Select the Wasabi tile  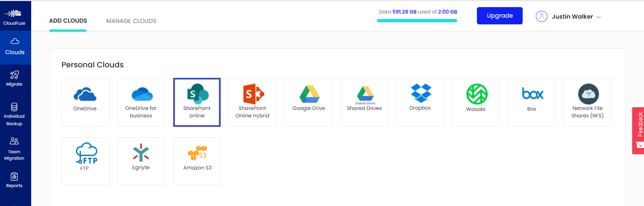[x=476, y=102]
